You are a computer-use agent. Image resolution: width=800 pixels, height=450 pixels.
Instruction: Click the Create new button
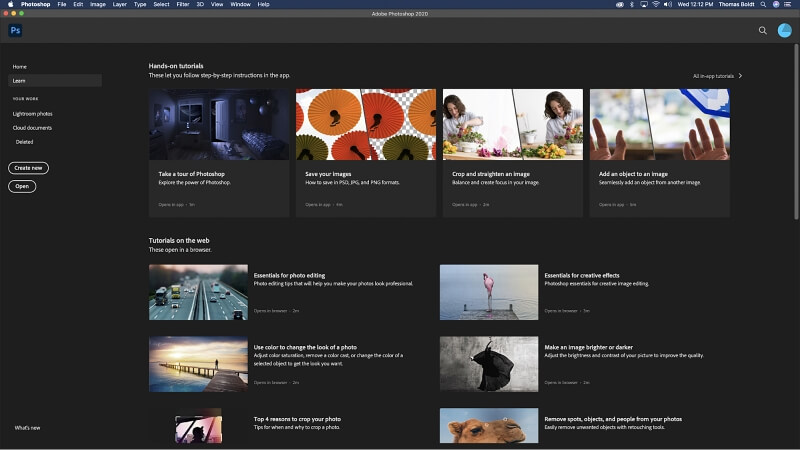(28, 168)
